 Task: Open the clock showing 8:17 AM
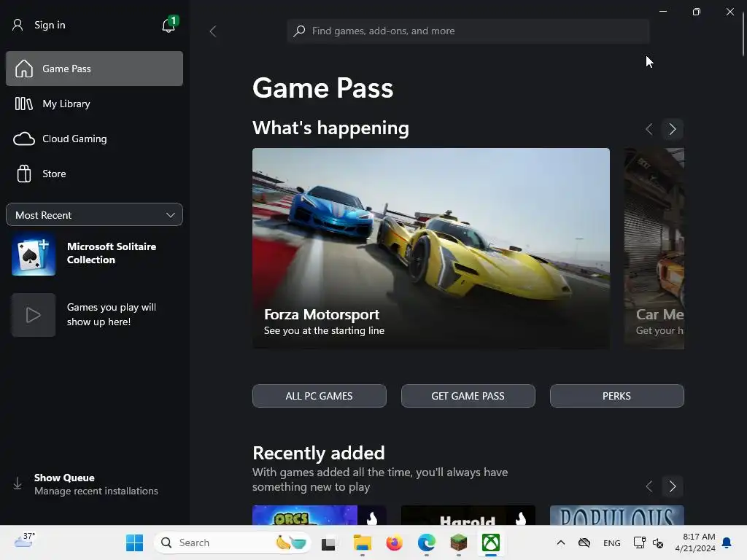click(695, 542)
